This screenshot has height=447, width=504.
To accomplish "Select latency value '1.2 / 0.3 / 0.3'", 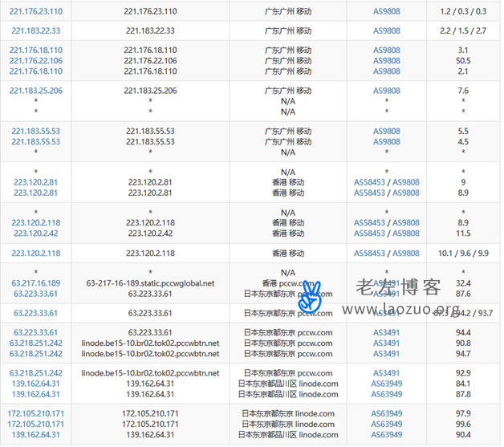I will click(x=463, y=11).
